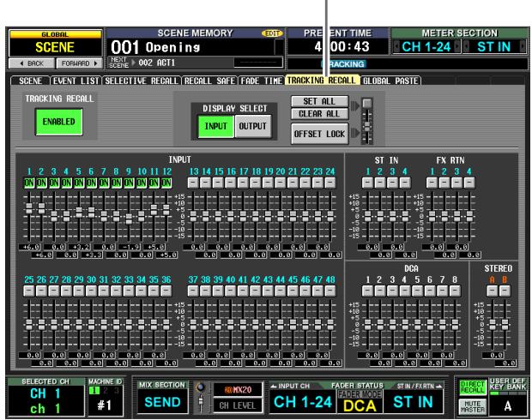Viewport: 532px width, 420px height.
Task: Click left arrow of CH 1-24 meter
Action: (x=396, y=47)
